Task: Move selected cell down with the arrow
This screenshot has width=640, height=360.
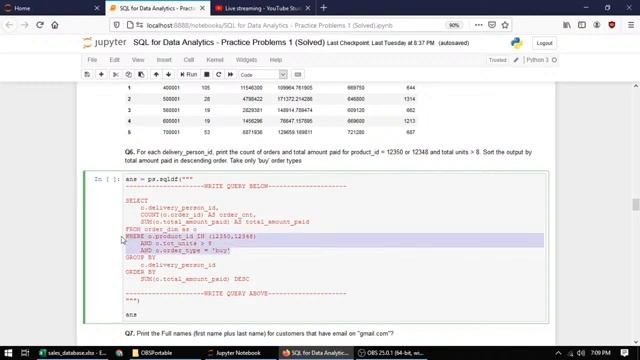Action: [x=168, y=75]
